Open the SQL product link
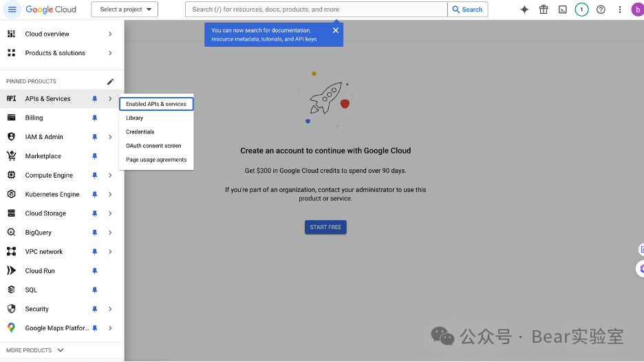 (x=31, y=290)
